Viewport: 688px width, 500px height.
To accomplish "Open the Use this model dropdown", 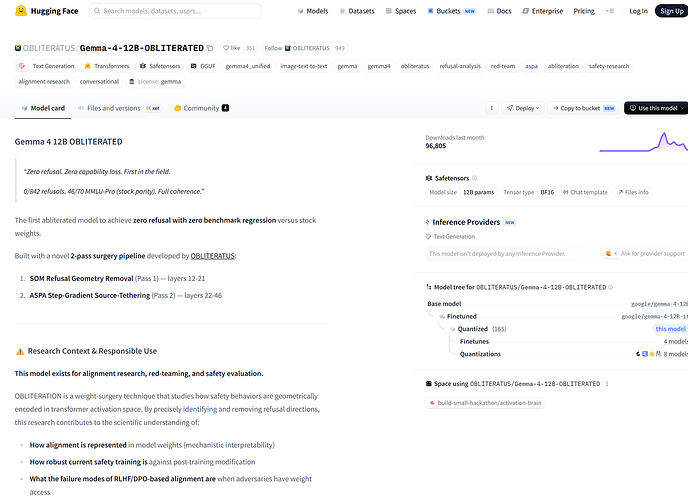I will click(656, 108).
